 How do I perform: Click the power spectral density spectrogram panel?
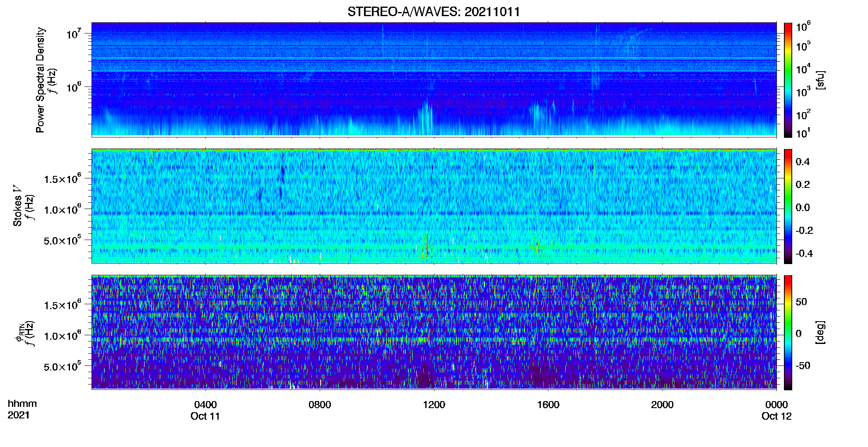coord(434,79)
